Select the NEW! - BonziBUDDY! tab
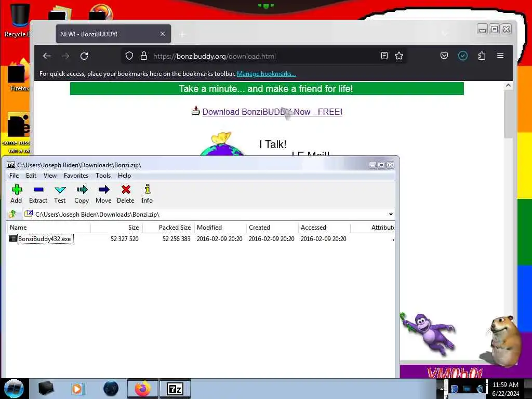 [x=113, y=34]
